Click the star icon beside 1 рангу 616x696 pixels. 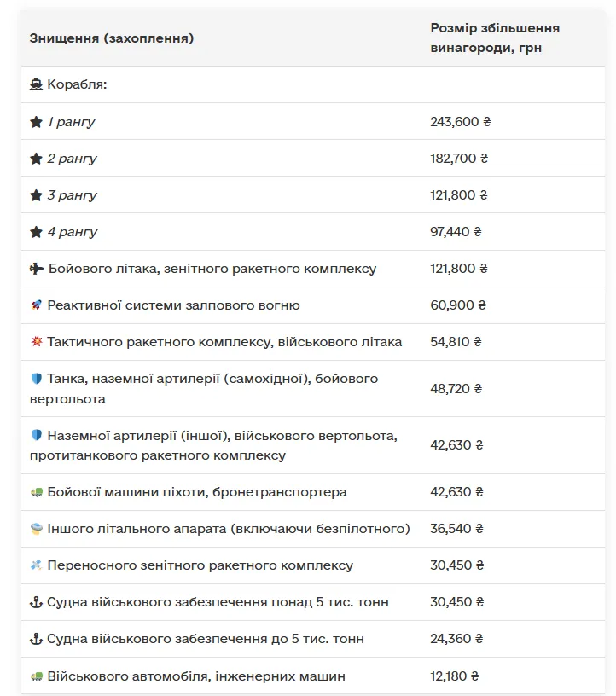click(36, 122)
